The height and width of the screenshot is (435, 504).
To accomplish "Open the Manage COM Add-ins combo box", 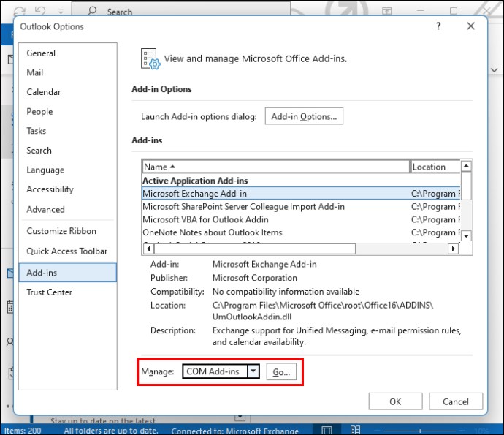I will [x=221, y=371].
